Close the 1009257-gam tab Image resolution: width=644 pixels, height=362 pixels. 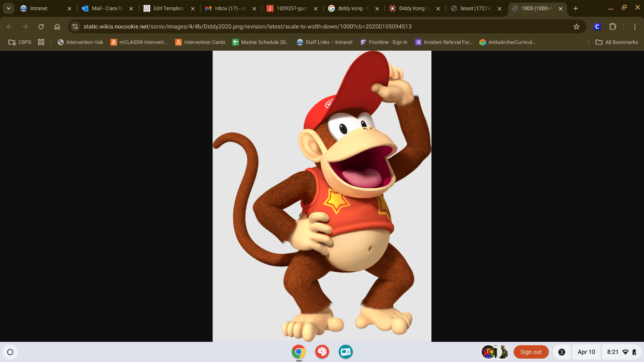tap(315, 9)
